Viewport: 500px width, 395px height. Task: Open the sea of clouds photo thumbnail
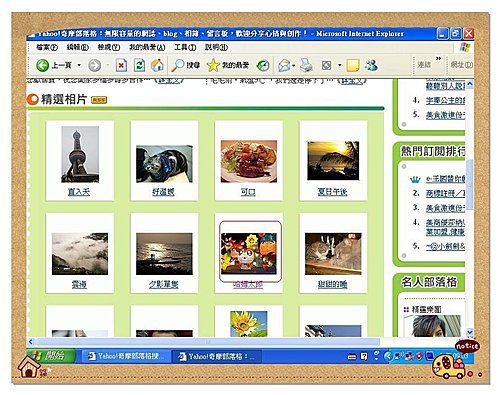[80, 254]
